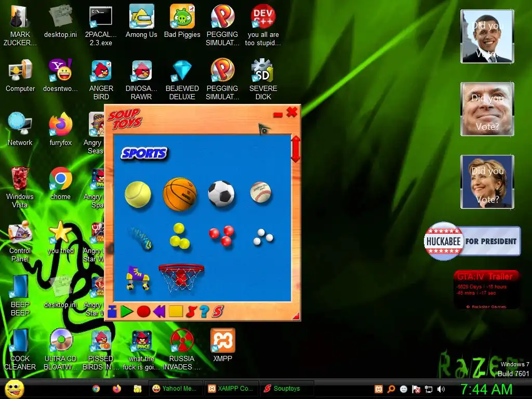This screenshot has width=532, height=399.
Task: Select the RUSSIA INVADES radiation icon
Action: tap(182, 349)
